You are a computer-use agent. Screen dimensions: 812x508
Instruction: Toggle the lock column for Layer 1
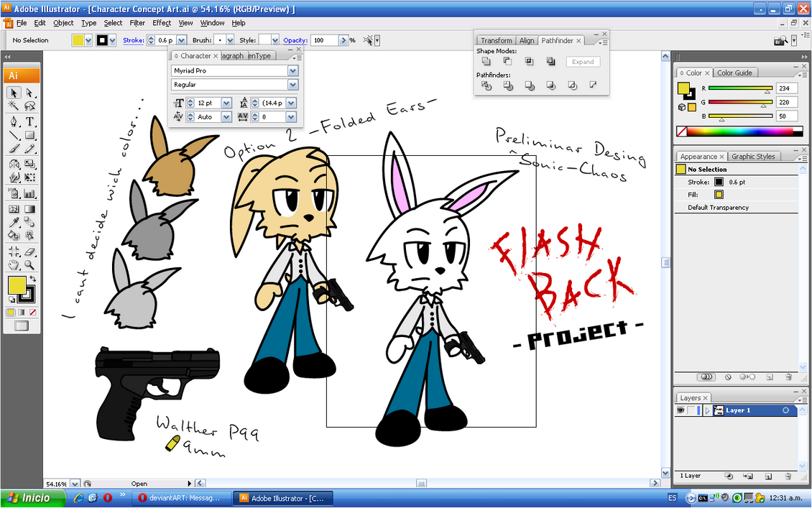[x=691, y=410]
